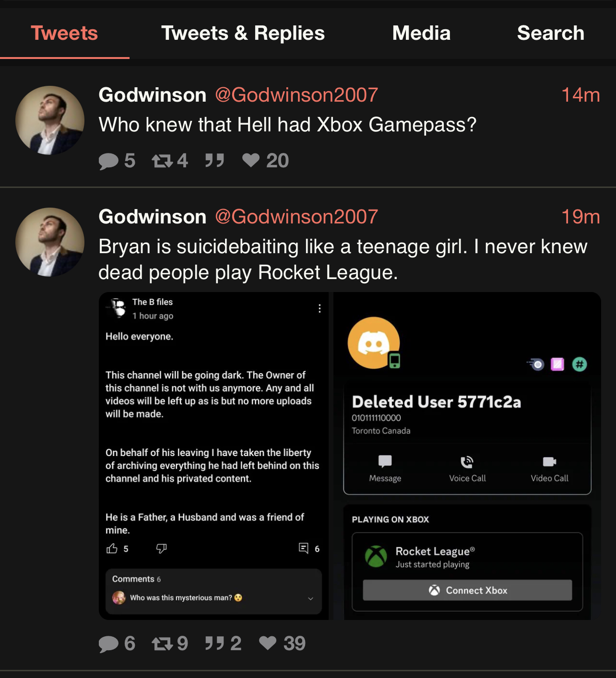The width and height of the screenshot is (616, 678).
Task: Like the Xbox Gamepass tweet
Action: pyautogui.click(x=251, y=160)
